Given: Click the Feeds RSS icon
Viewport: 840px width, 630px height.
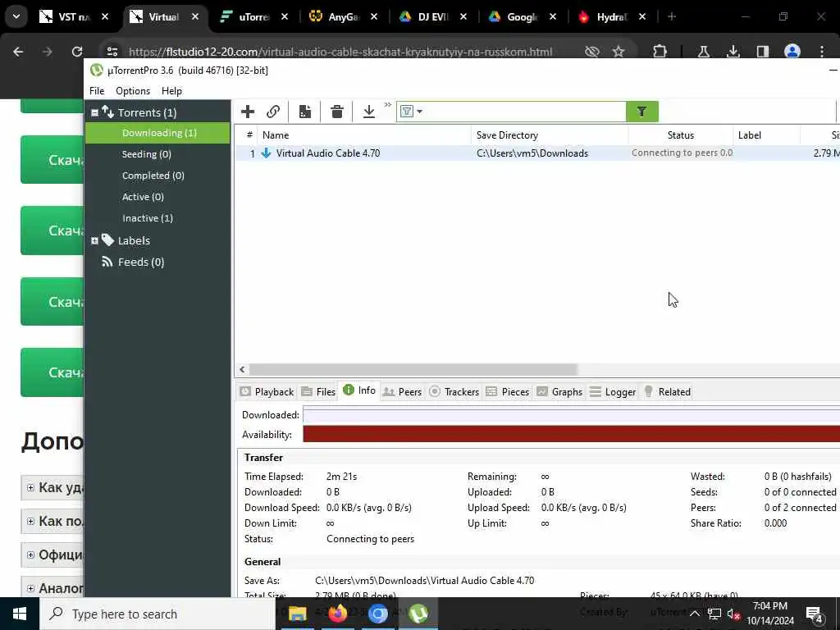Looking at the screenshot, I should click(107, 262).
